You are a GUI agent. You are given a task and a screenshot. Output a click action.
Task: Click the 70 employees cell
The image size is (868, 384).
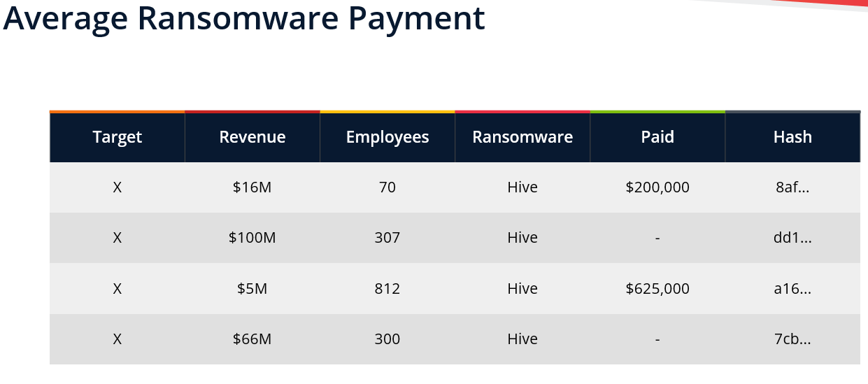(387, 187)
